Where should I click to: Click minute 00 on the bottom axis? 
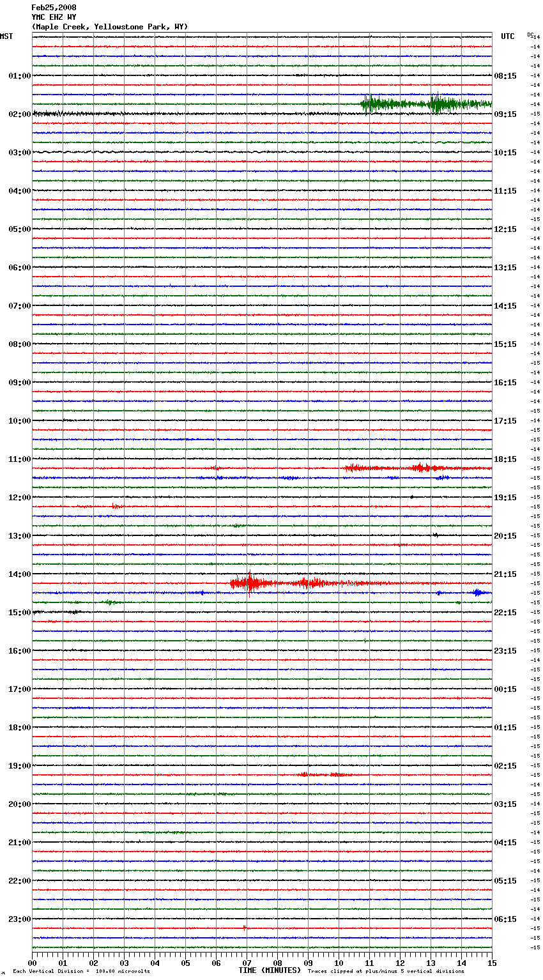tap(33, 963)
